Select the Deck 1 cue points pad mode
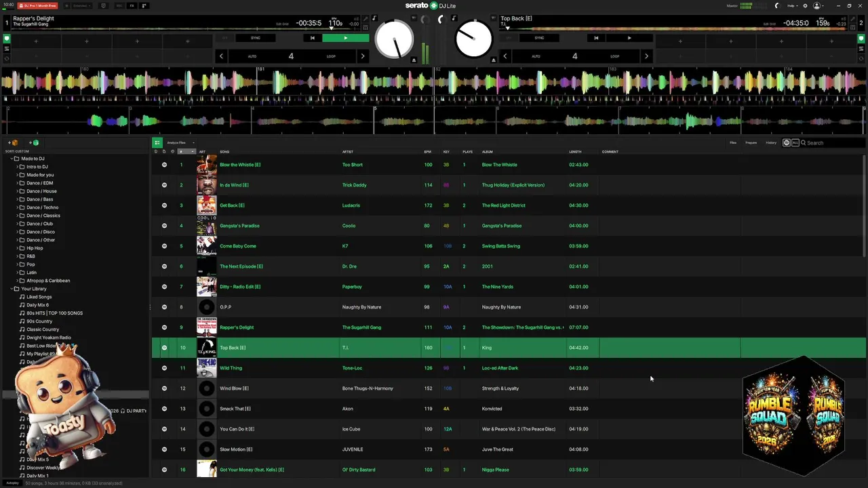This screenshot has height=488, width=868. point(7,39)
